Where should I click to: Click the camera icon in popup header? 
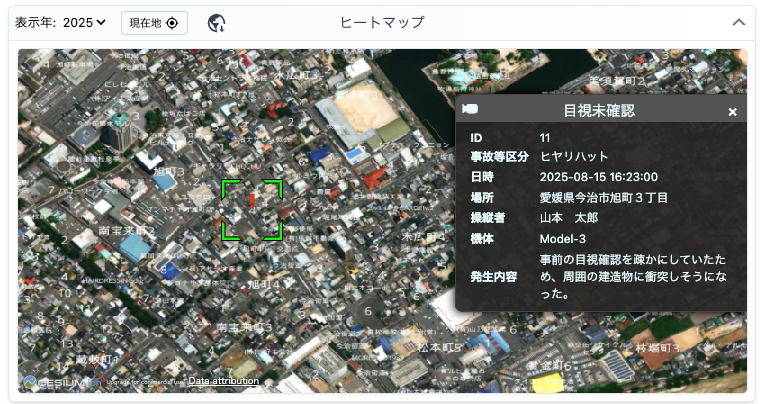click(470, 109)
